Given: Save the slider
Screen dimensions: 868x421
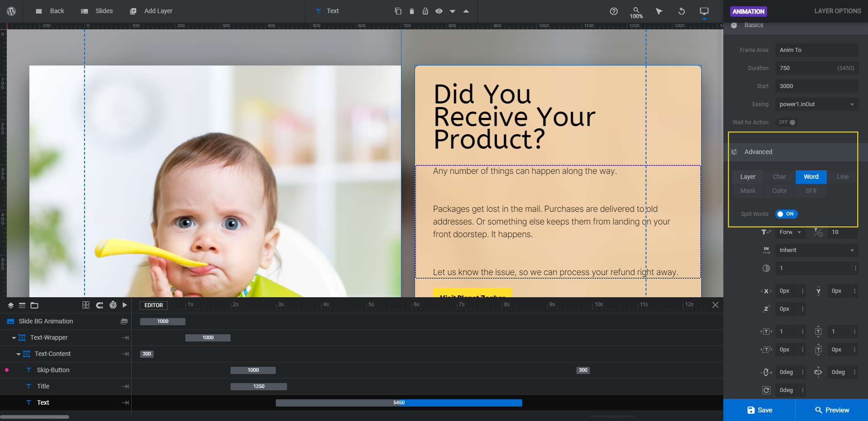Looking at the screenshot, I should click(x=759, y=410).
